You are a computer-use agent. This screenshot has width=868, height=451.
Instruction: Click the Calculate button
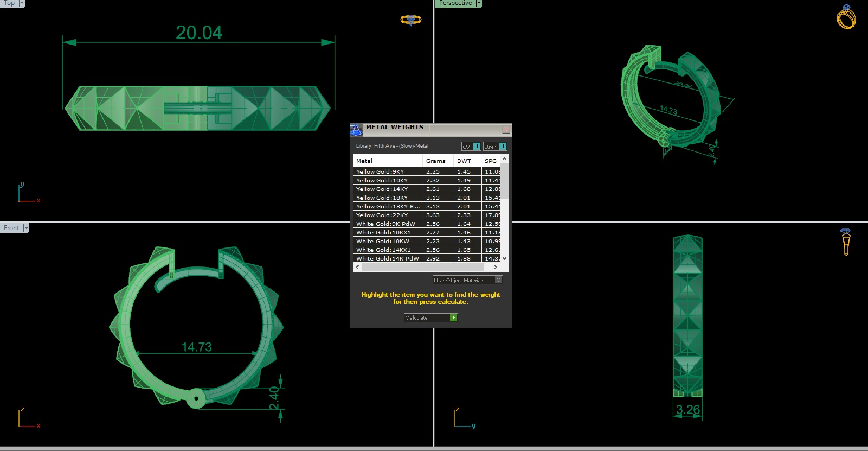[431, 318]
